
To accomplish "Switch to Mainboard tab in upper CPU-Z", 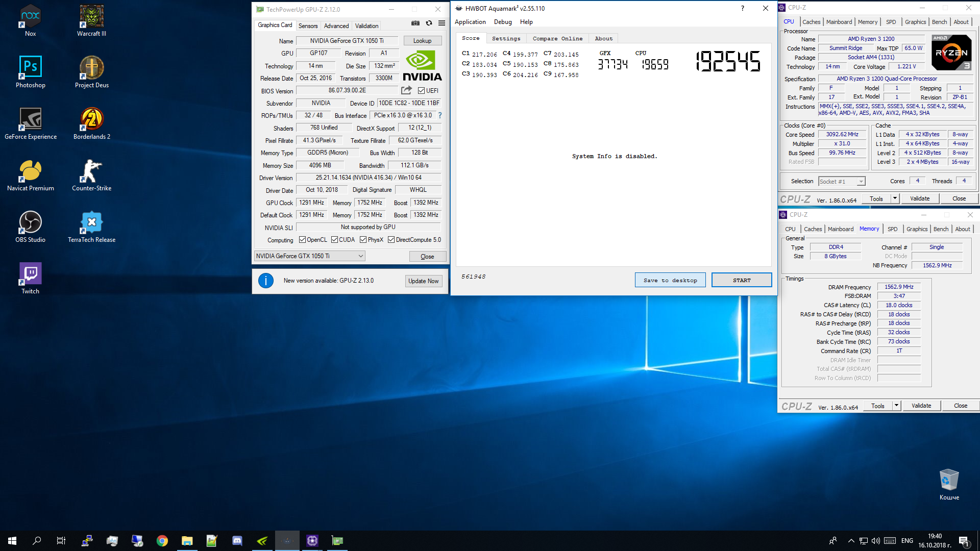I will [x=839, y=22].
